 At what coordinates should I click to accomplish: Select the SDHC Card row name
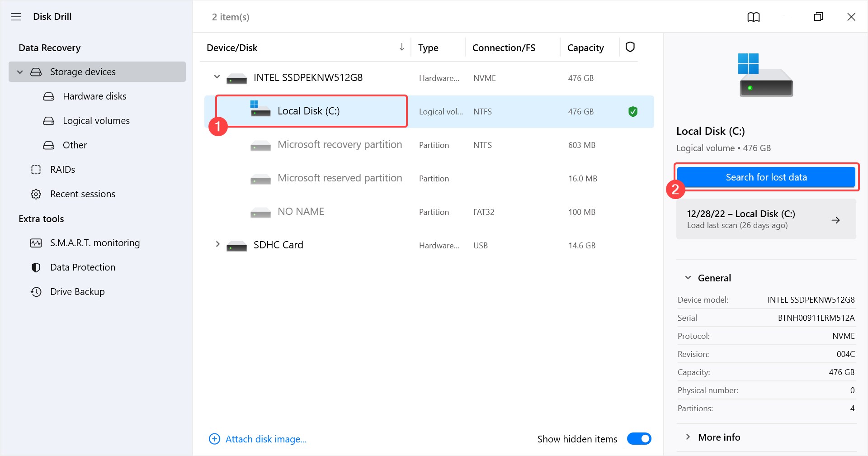(x=278, y=245)
